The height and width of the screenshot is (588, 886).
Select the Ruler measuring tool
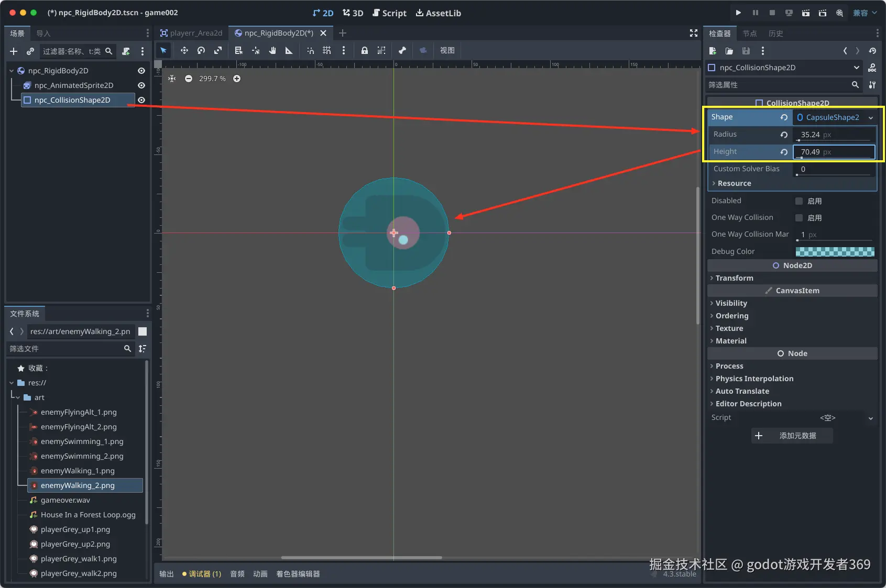289,50
